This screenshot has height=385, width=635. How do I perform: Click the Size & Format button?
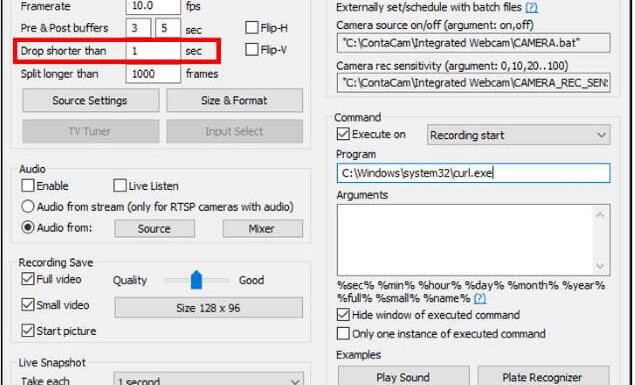[234, 100]
